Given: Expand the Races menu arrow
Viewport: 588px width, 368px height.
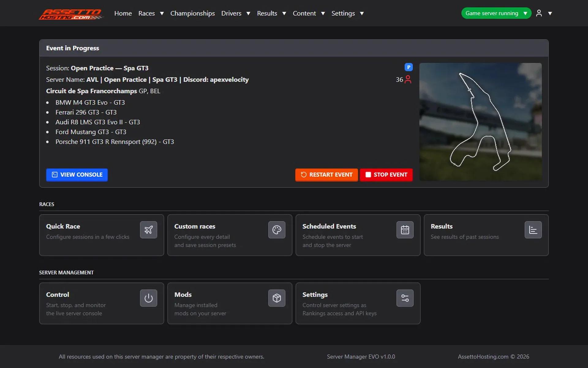Looking at the screenshot, I should click(162, 13).
